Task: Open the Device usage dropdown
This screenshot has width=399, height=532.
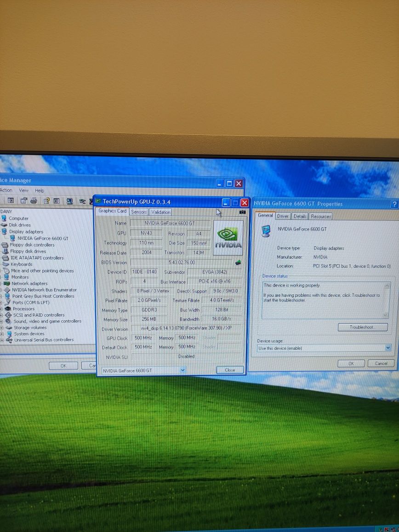Action: pos(388,348)
